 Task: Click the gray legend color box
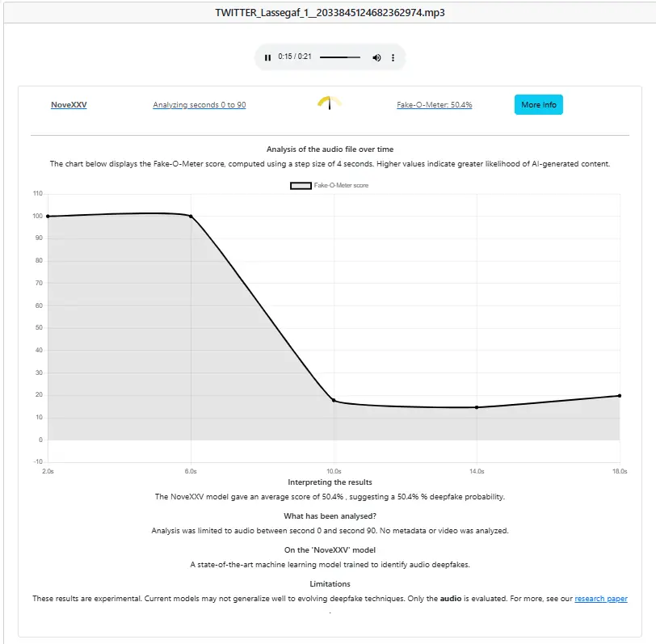coord(301,185)
